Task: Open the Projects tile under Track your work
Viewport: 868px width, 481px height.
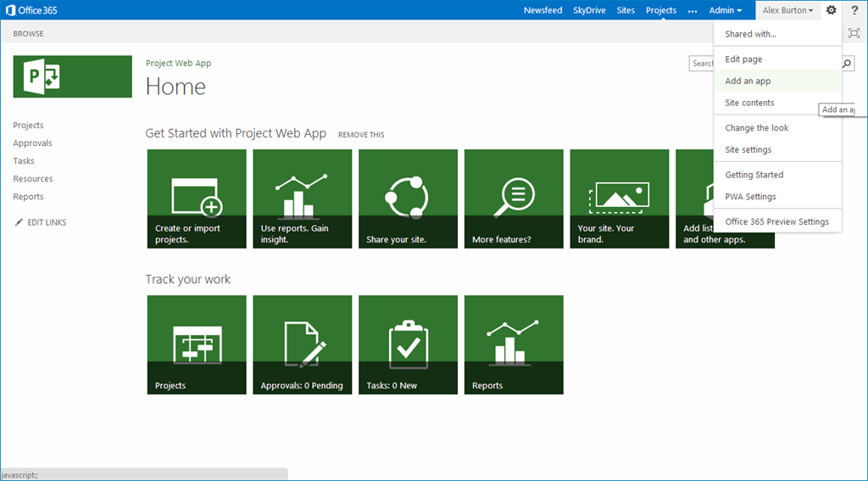Action: coord(197,344)
